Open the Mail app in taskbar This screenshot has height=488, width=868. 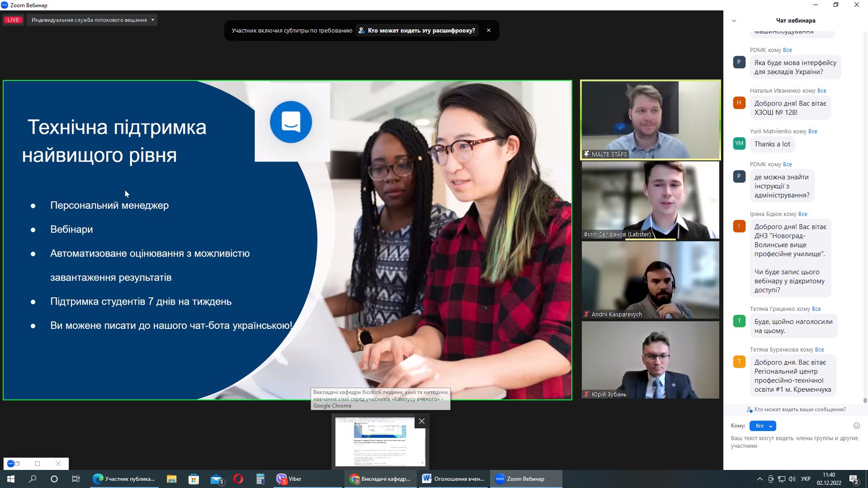(x=217, y=479)
